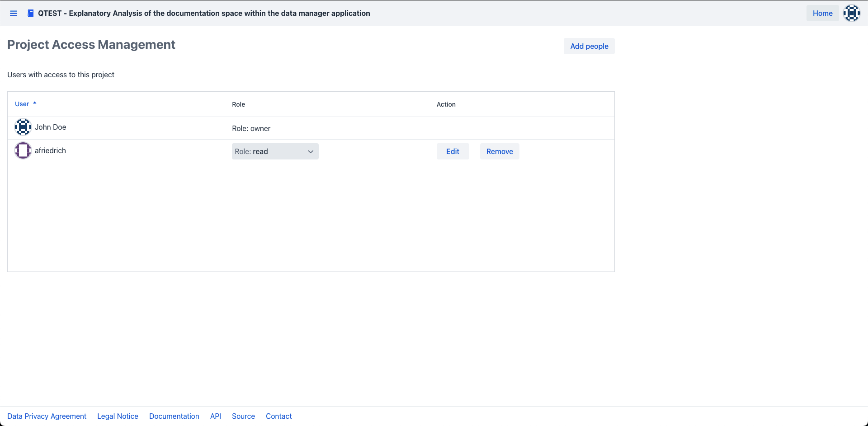
Task: Open the Data Privacy Agreement link
Action: pos(47,416)
